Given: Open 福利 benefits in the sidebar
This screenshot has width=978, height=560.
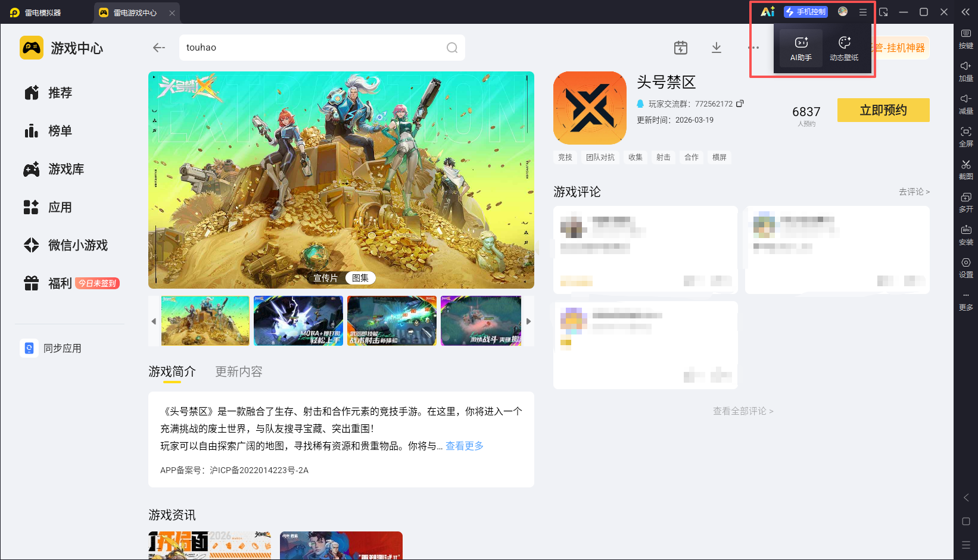Looking at the screenshot, I should (x=71, y=283).
